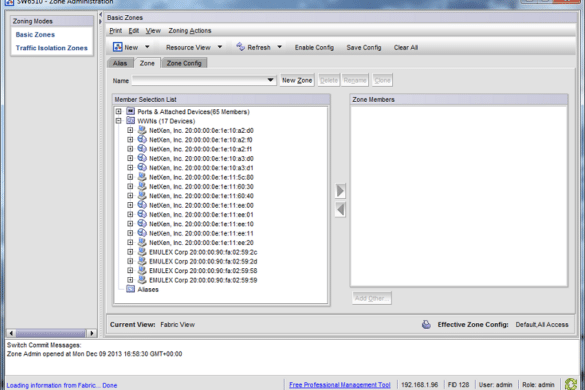Expand NetXen 20:00:00:0e:1e:10:a2:f1 node

tap(130, 149)
